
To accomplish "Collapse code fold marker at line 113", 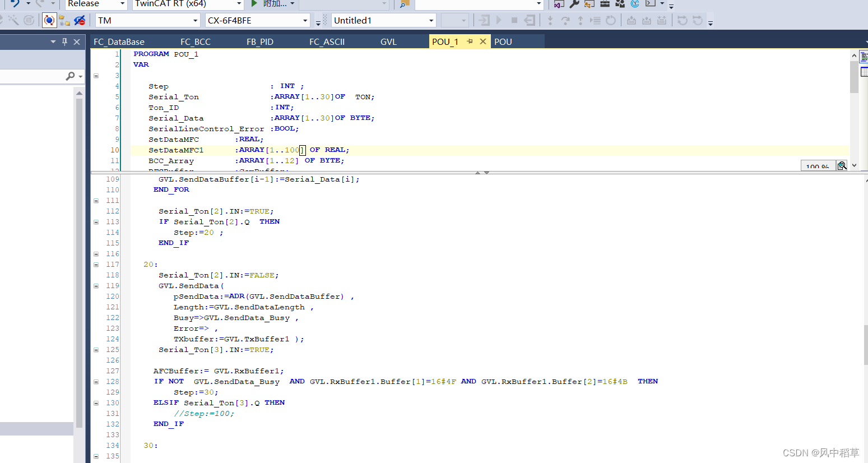I will (x=96, y=222).
